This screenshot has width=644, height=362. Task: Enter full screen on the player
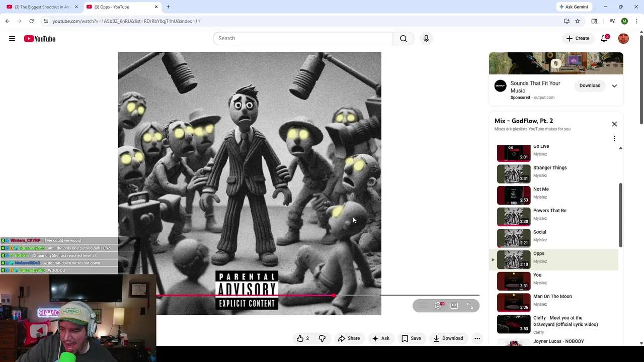(x=470, y=306)
